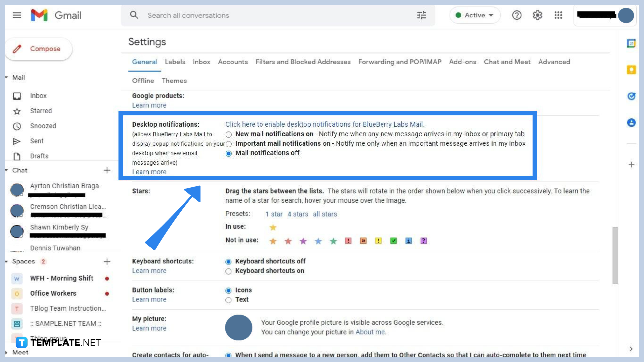Open Google Keep from the side panel
Image resolution: width=644 pixels, height=362 pixels.
tap(631, 70)
